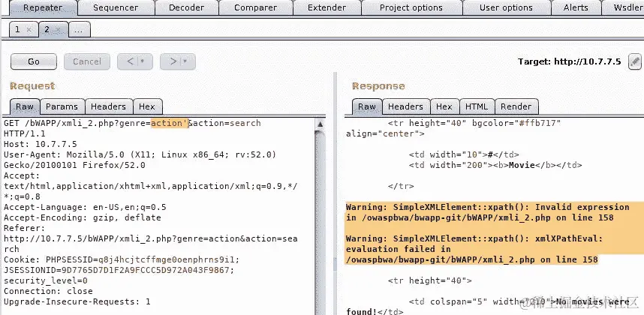Viewport: 644px width, 315px height.
Task: Open the Response Hex tab
Action: click(444, 106)
